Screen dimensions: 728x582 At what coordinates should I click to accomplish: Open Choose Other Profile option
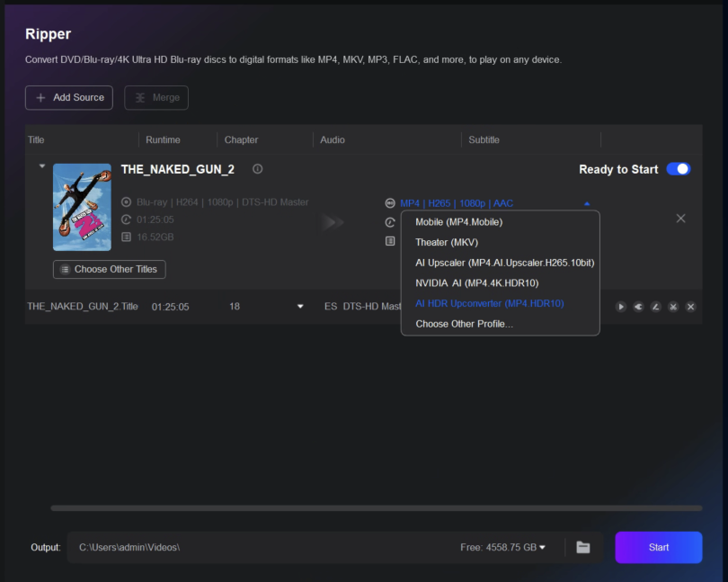point(464,324)
